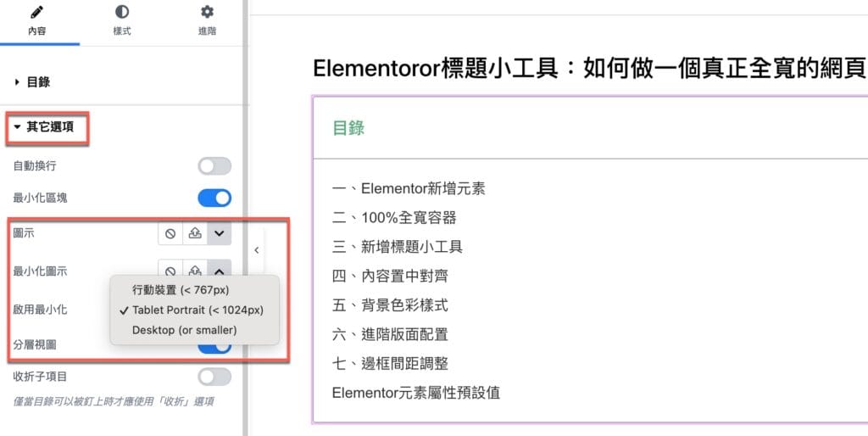Click the 四、內容置中對齊 link
The height and width of the screenshot is (436, 868).
coord(390,276)
